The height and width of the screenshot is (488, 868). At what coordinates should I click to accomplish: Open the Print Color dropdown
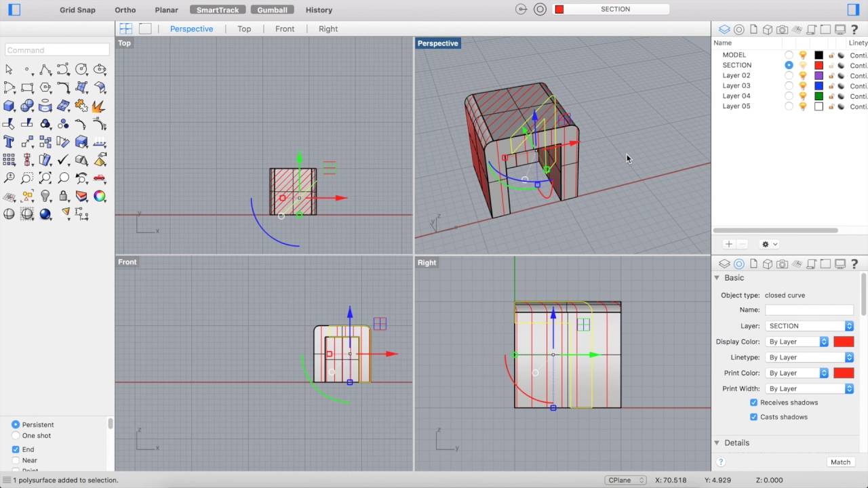pyautogui.click(x=797, y=373)
